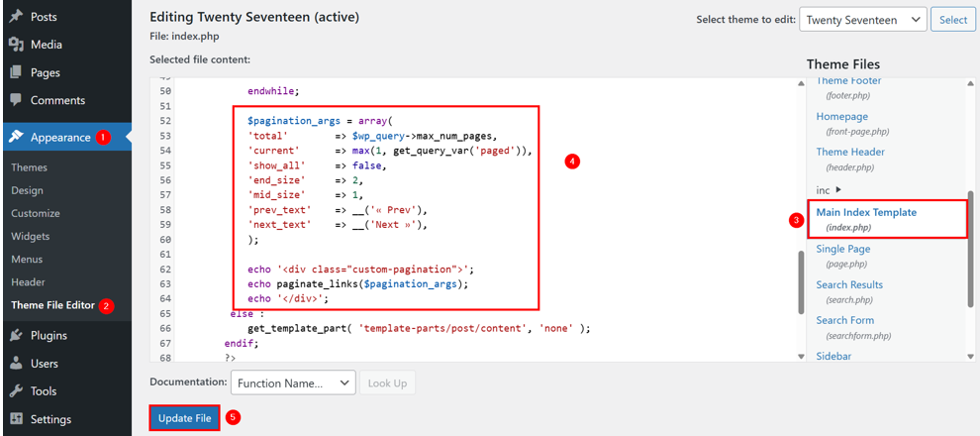The width and height of the screenshot is (980, 436).
Task: Click the Comments bubble icon
Action: pos(17,100)
